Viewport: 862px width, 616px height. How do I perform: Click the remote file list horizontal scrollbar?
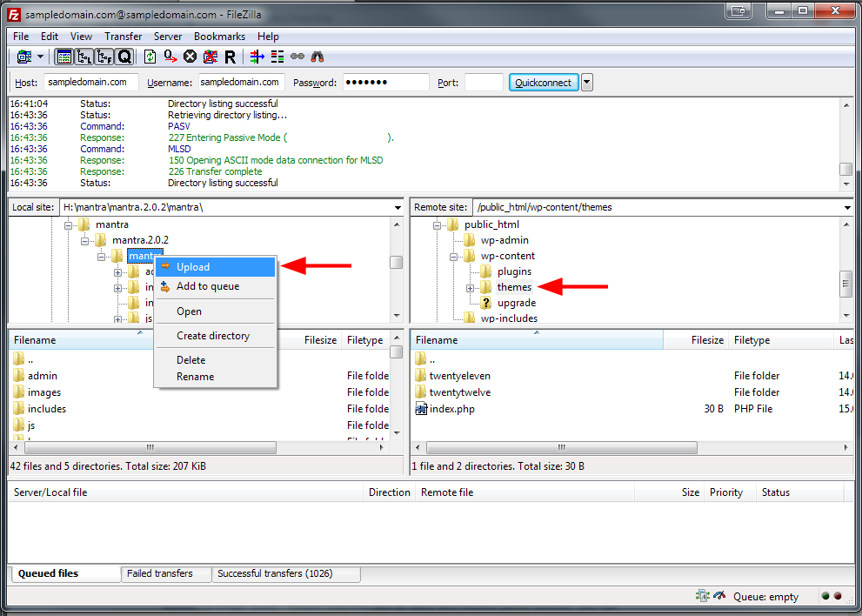562,448
